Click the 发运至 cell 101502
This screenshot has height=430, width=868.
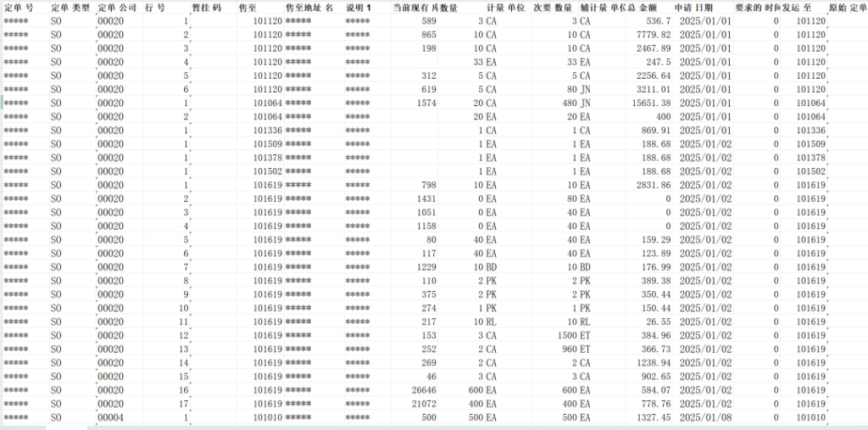[x=811, y=171]
